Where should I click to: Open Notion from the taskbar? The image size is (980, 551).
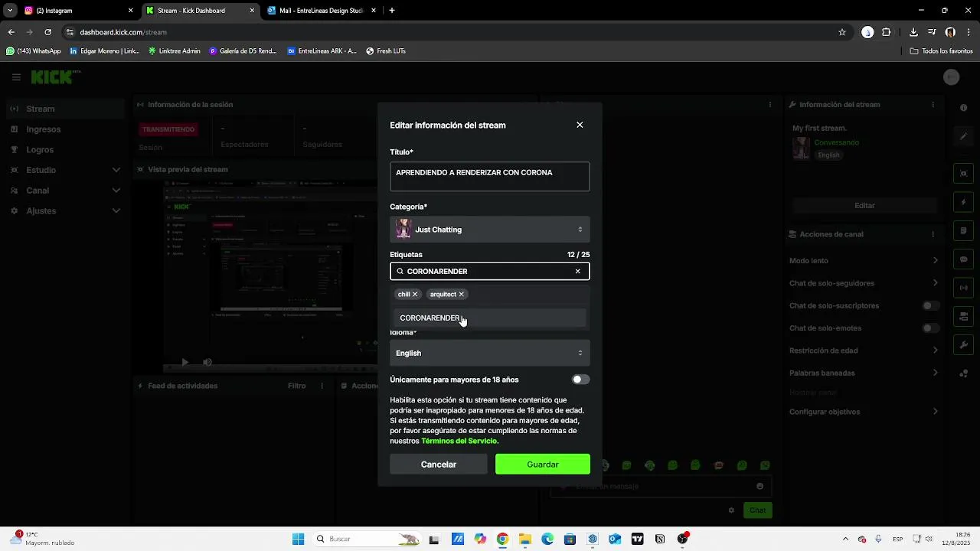(x=660, y=539)
